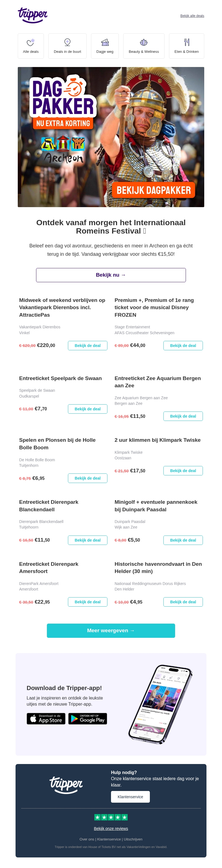View the Vakantiepark Dierenbos deal
222x868 pixels.
(87, 345)
